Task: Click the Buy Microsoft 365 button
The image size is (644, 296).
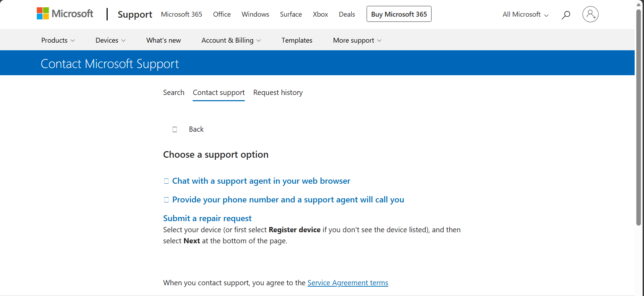Action: (x=399, y=14)
